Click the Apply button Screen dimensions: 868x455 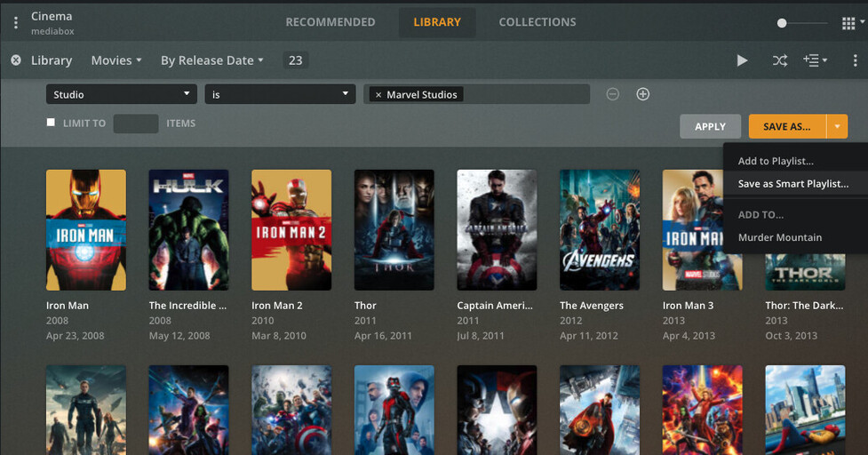pyautogui.click(x=710, y=126)
